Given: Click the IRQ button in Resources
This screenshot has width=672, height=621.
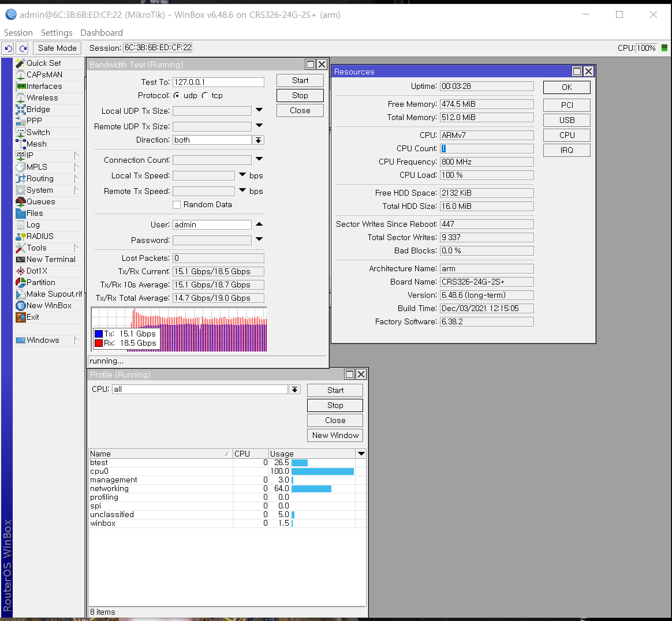Looking at the screenshot, I should [566, 151].
